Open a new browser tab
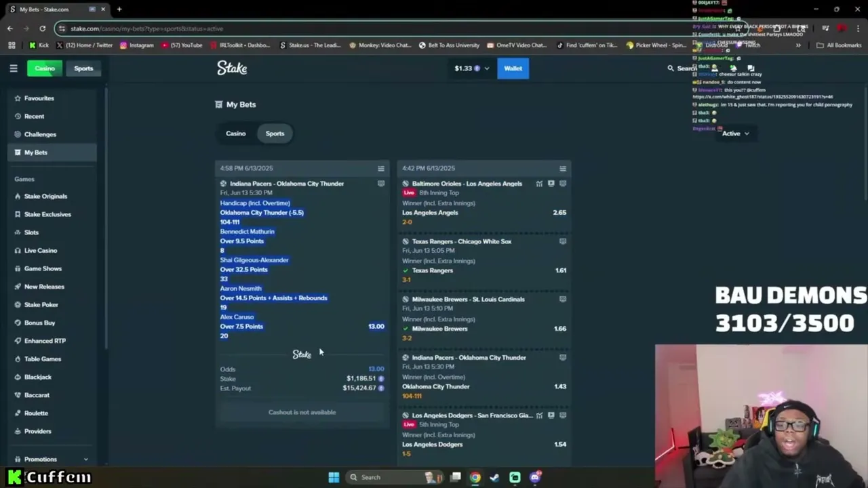This screenshot has width=868, height=488. tap(119, 9)
